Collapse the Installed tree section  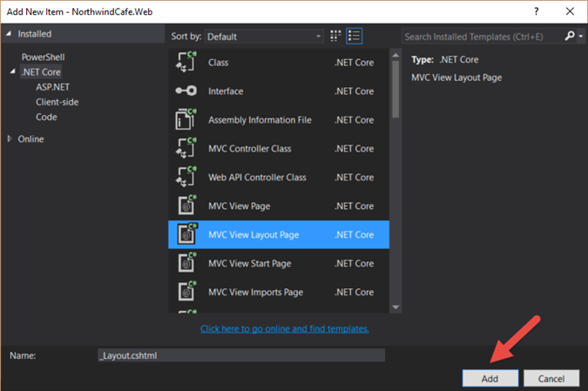tap(10, 34)
